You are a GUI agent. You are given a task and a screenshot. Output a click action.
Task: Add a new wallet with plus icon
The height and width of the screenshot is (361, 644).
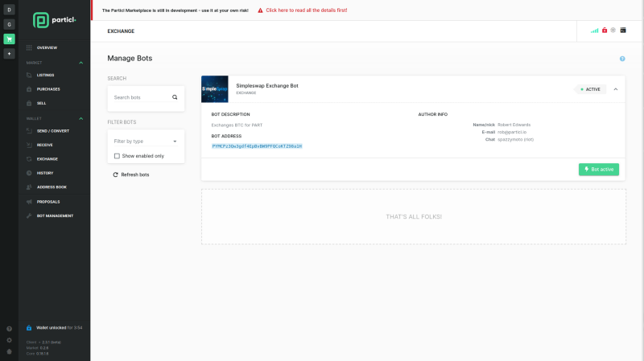coord(9,54)
